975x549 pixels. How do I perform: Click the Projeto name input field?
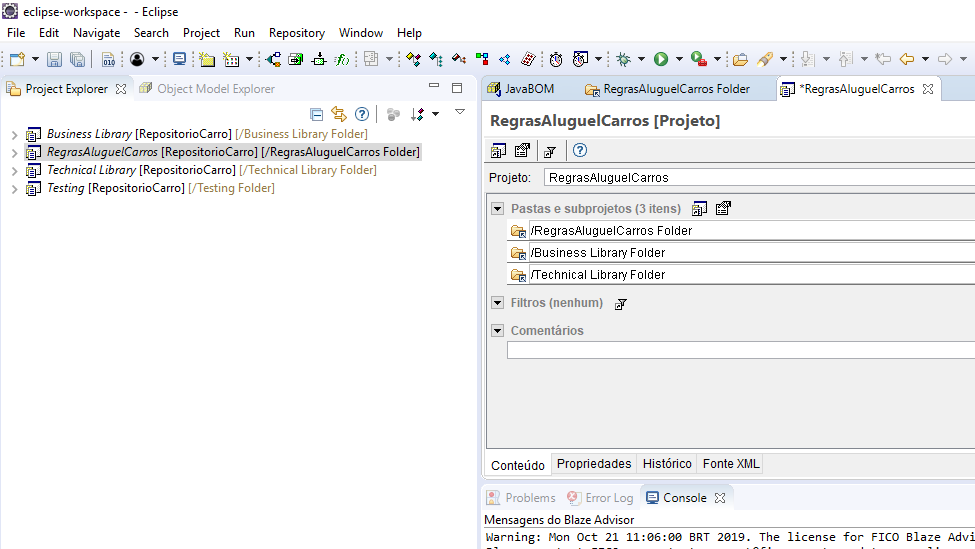(759, 178)
